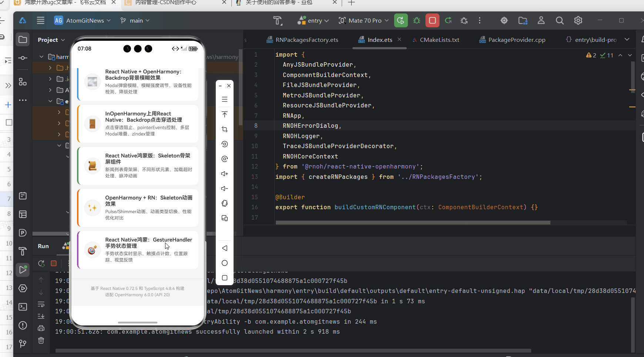Open the Skeleton动画效果 article card

pos(138,208)
